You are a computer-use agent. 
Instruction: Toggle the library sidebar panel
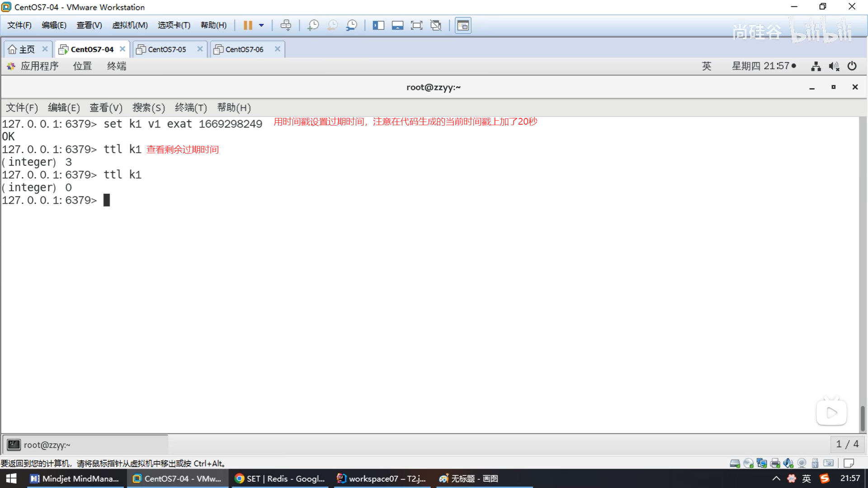coord(378,25)
